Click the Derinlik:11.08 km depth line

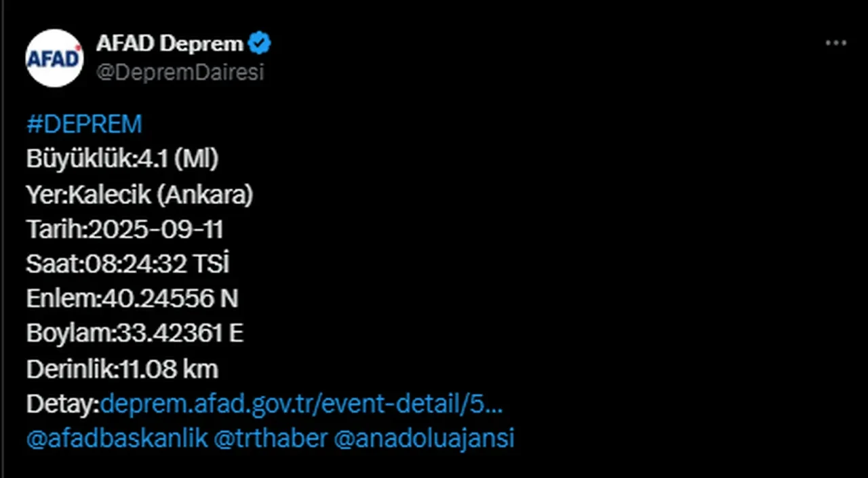(x=122, y=370)
